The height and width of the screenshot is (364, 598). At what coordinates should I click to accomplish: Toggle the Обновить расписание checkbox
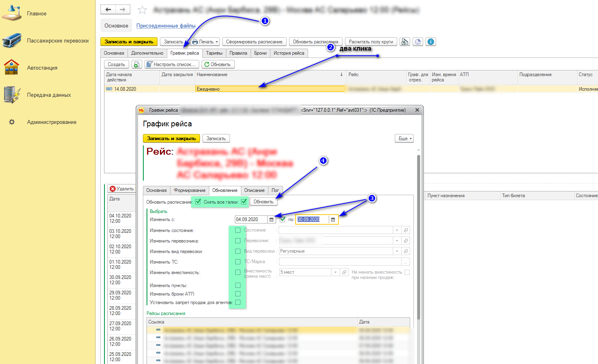pos(198,202)
